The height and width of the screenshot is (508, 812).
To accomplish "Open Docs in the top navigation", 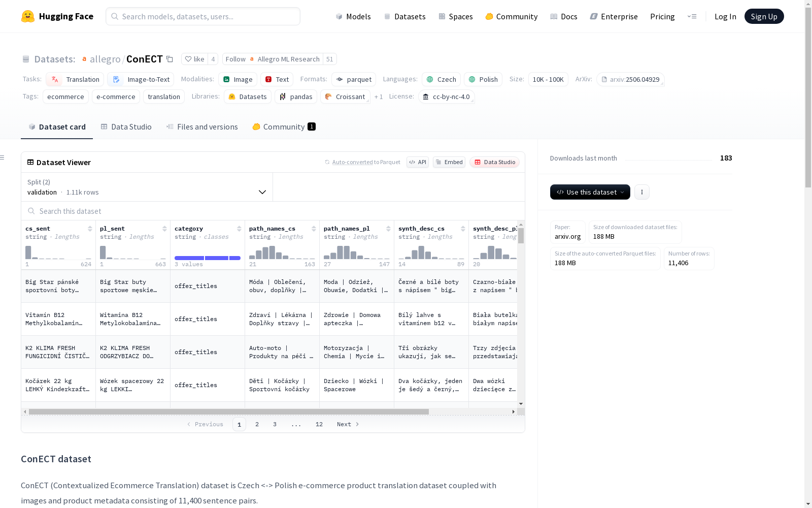I will click(x=564, y=16).
